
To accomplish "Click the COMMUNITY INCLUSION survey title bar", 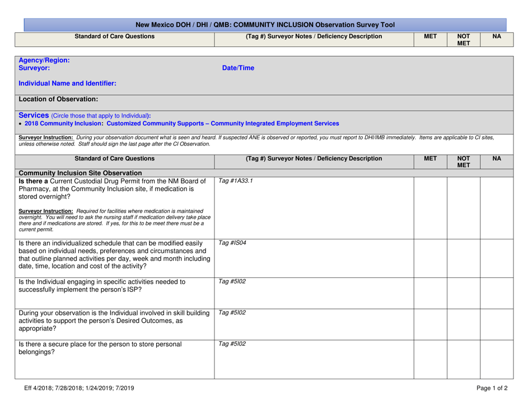I will pos(266,24).
